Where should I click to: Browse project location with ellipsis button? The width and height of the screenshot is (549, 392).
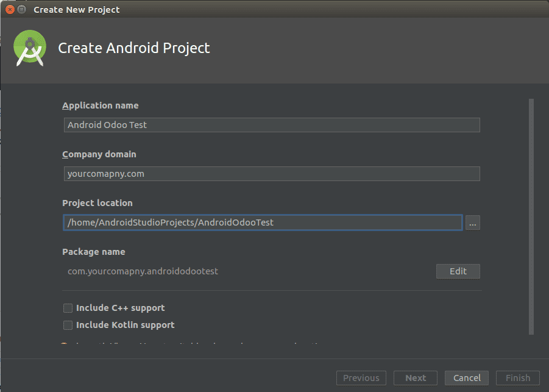pos(473,223)
